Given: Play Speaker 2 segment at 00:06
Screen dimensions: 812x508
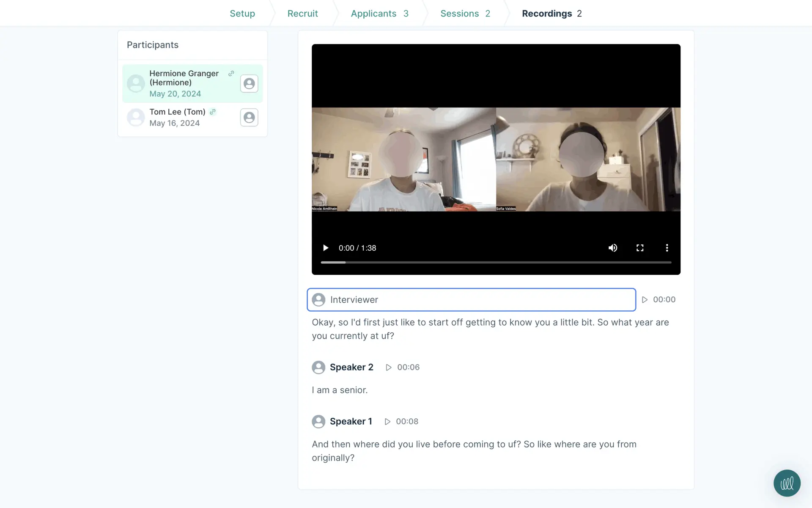Looking at the screenshot, I should point(389,367).
